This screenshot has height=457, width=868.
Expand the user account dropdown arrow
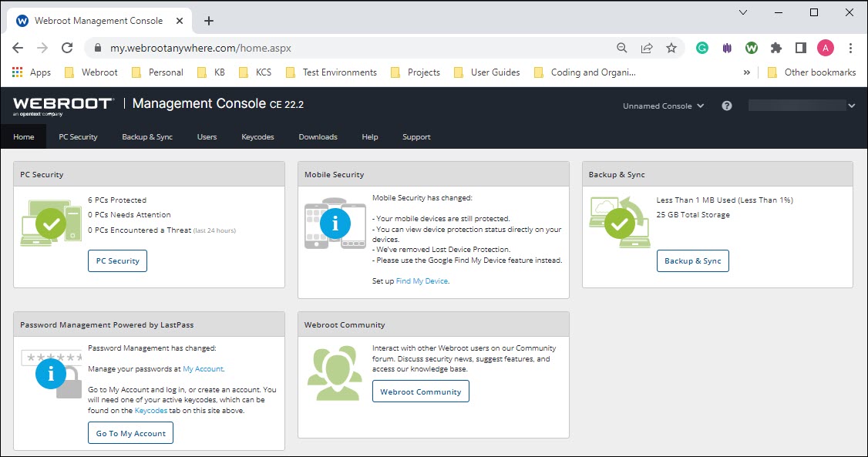851,106
